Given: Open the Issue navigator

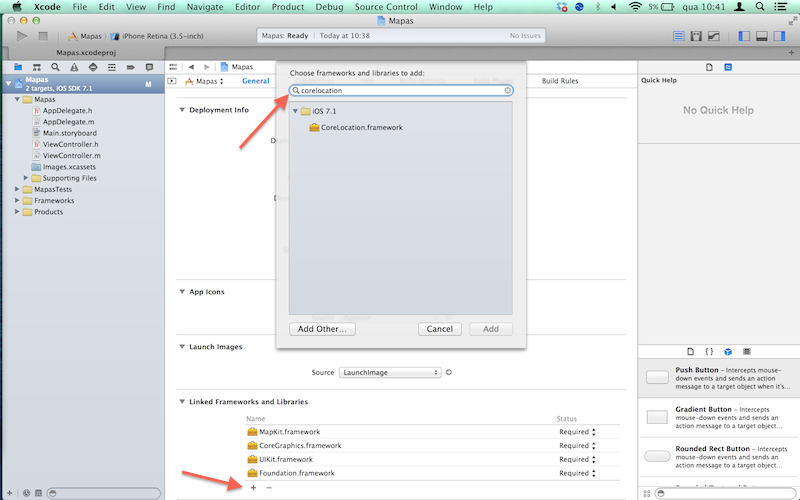Looking at the screenshot, I should (74, 67).
